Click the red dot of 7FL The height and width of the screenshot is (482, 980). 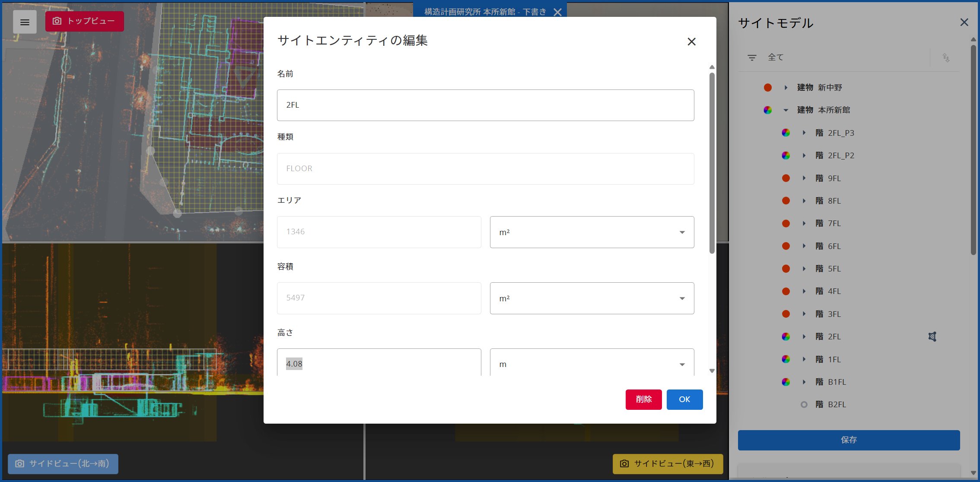[786, 223]
